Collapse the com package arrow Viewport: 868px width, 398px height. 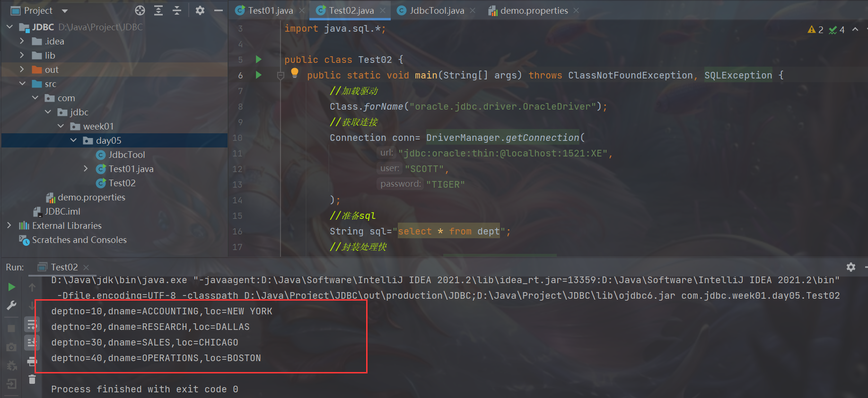[x=35, y=98]
